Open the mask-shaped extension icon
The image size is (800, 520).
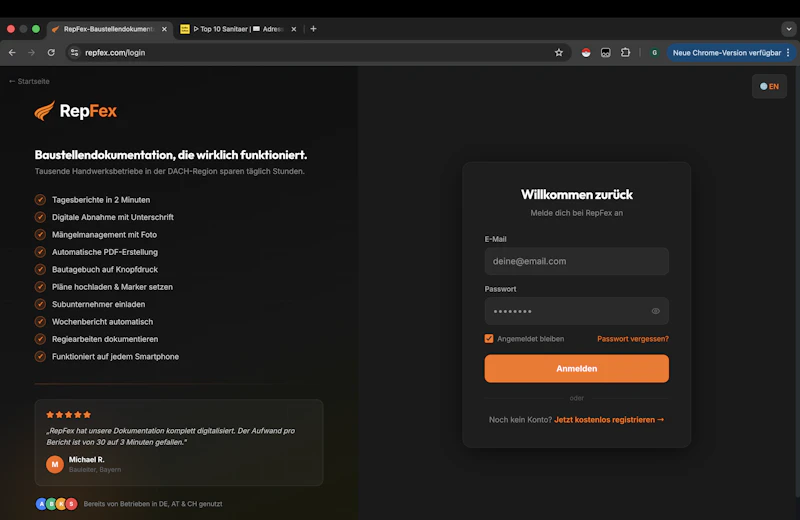[x=606, y=53]
